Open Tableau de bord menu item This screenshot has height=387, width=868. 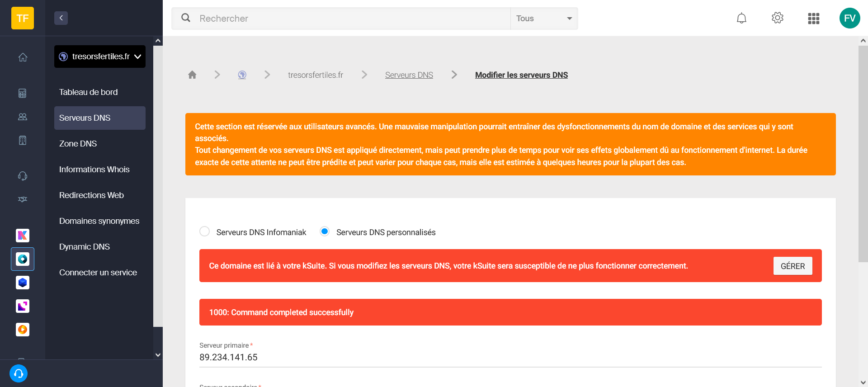100,92
